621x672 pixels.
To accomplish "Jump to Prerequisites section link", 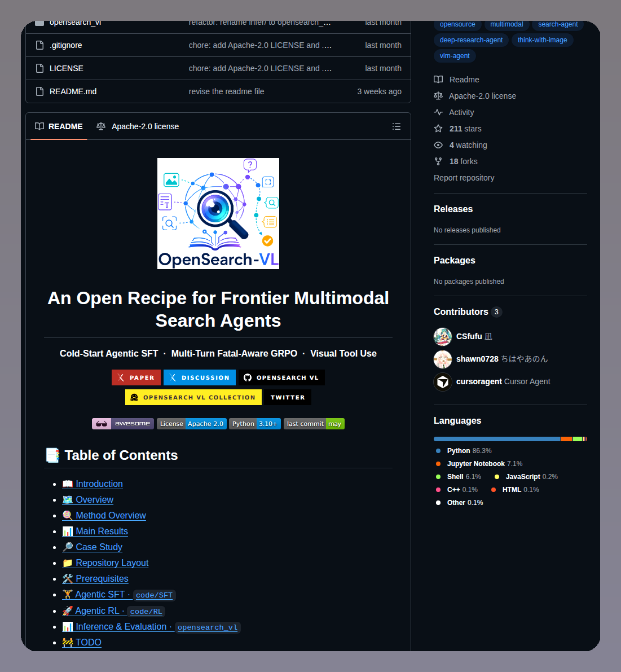I will [x=95, y=578].
